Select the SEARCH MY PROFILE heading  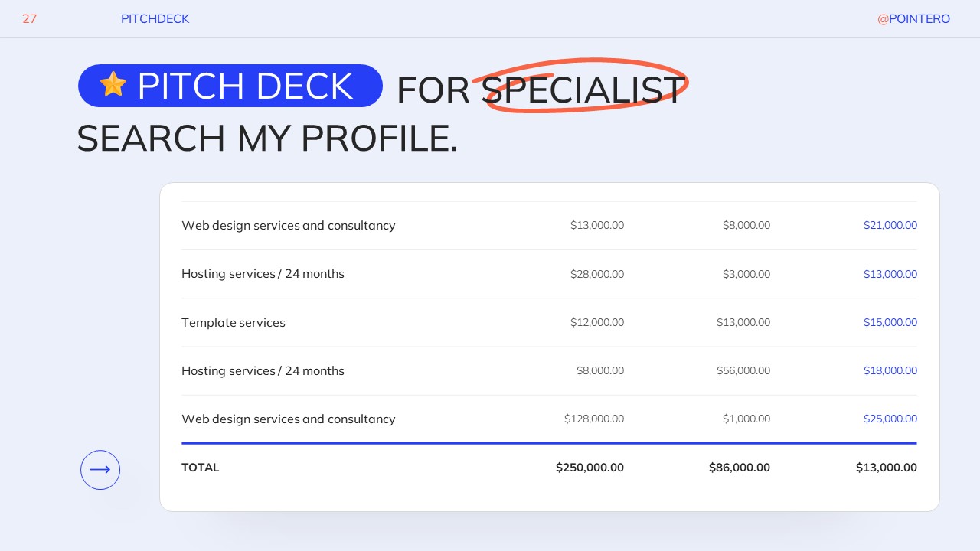pos(267,139)
